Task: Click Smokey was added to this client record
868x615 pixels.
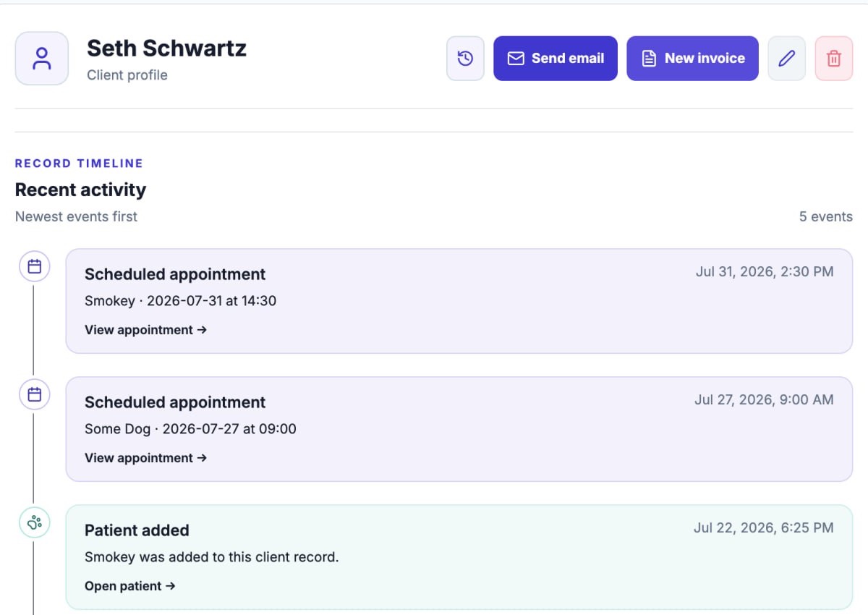Action: coord(212,557)
